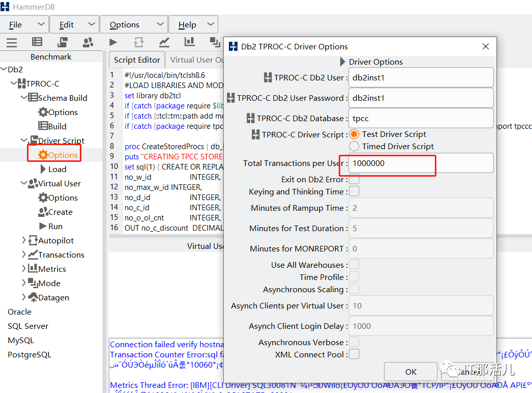The image size is (532, 393).
Task: Select Load under Driver Script
Action: pyautogui.click(x=53, y=169)
